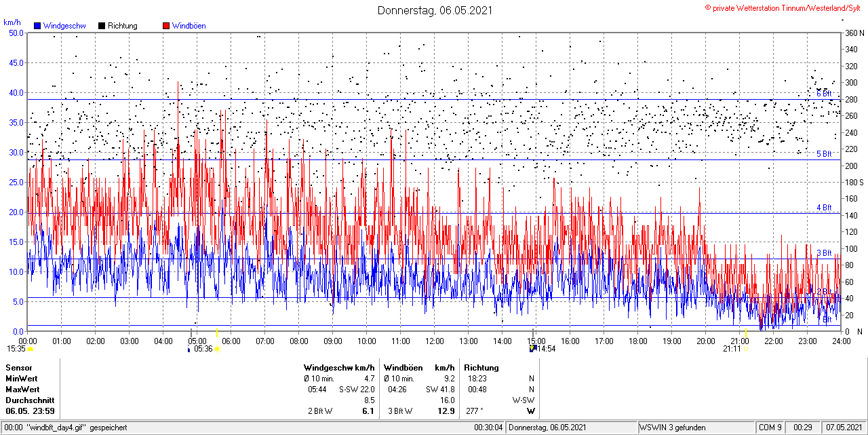Viewport: 868px width, 435px height.
Task: Click the sunset icon after 21:11
Action: click(x=747, y=349)
